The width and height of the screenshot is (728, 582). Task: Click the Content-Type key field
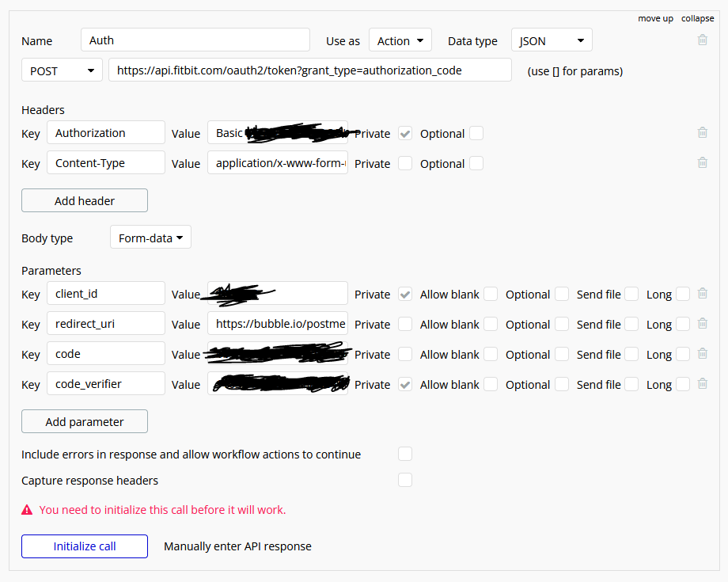click(x=106, y=162)
